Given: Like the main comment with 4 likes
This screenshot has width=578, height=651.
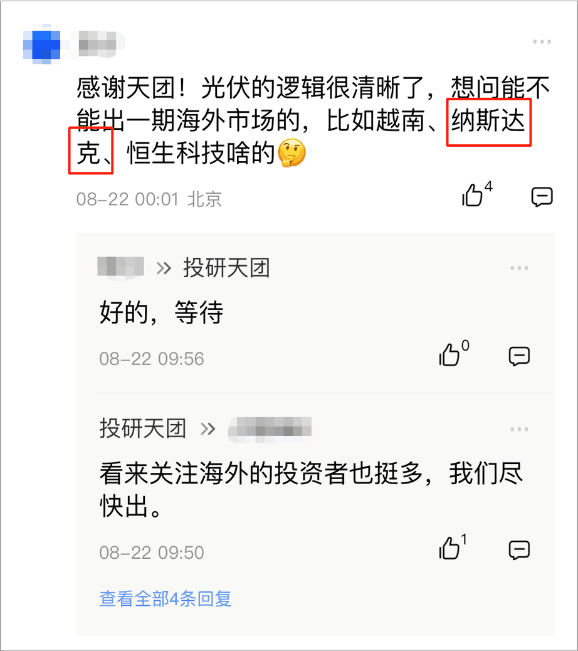Looking at the screenshot, I should pos(473,195).
